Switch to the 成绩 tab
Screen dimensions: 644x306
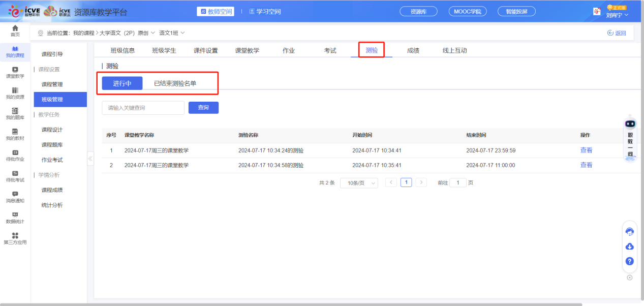413,50
